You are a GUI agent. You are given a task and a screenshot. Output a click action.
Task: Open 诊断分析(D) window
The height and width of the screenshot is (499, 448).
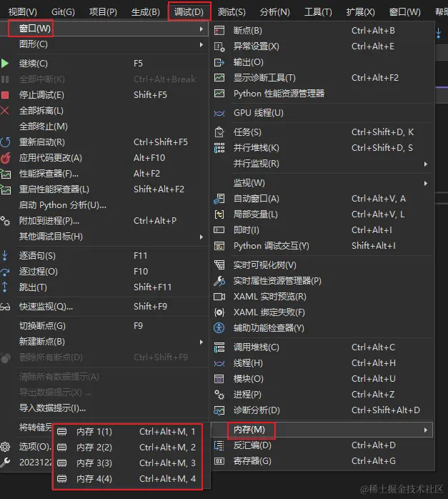(257, 410)
